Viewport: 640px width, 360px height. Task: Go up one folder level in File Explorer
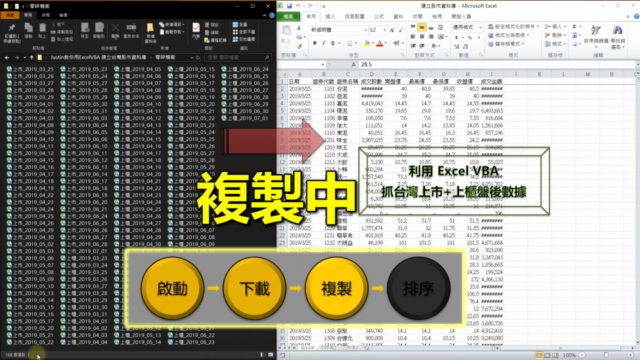pyautogui.click(x=31, y=58)
